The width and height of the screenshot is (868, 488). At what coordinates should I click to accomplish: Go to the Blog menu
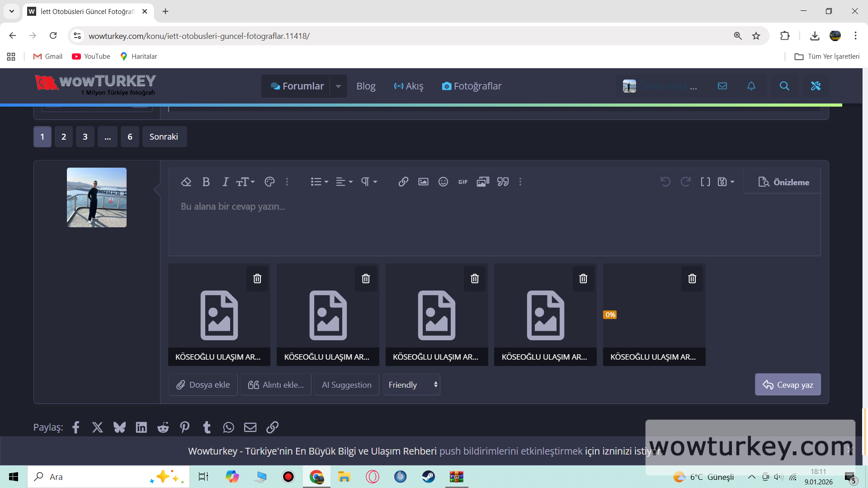click(366, 86)
